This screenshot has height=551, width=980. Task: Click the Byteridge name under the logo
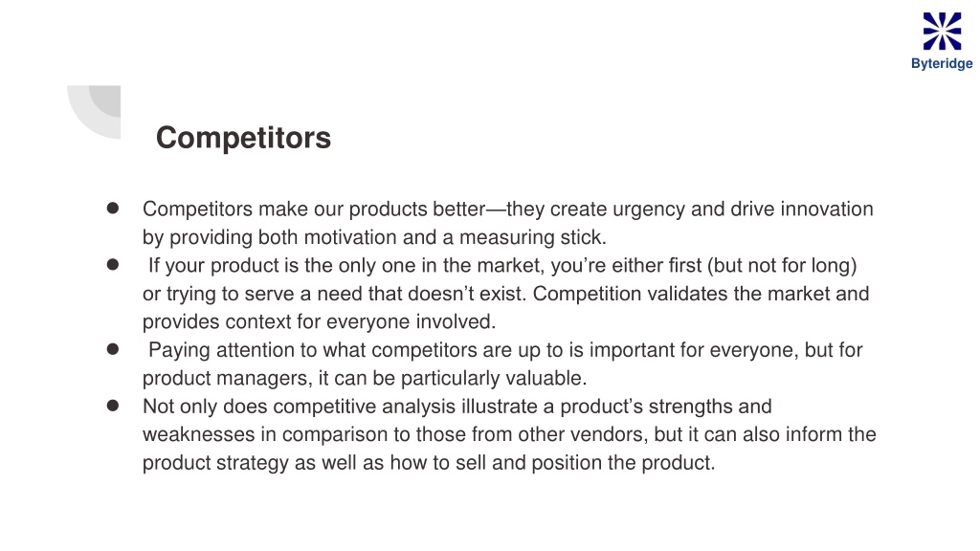942,64
